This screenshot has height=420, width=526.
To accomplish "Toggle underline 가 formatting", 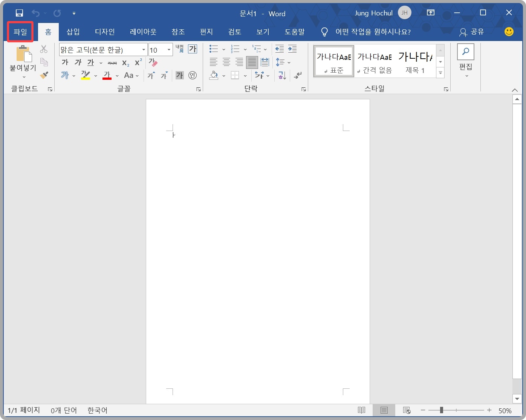I will coord(91,62).
